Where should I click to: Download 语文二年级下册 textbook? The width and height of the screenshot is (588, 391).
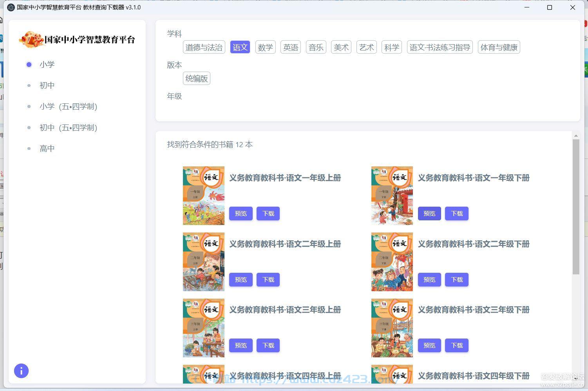[457, 279]
